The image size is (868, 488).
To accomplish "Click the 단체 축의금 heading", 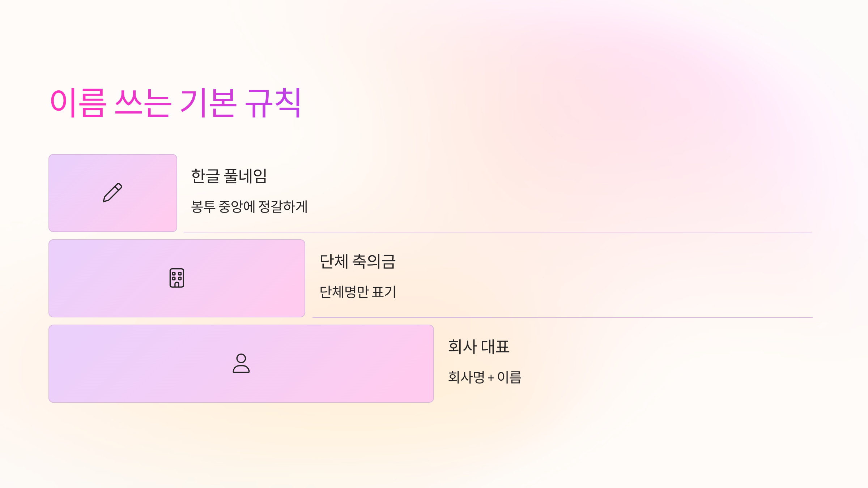I will point(358,262).
